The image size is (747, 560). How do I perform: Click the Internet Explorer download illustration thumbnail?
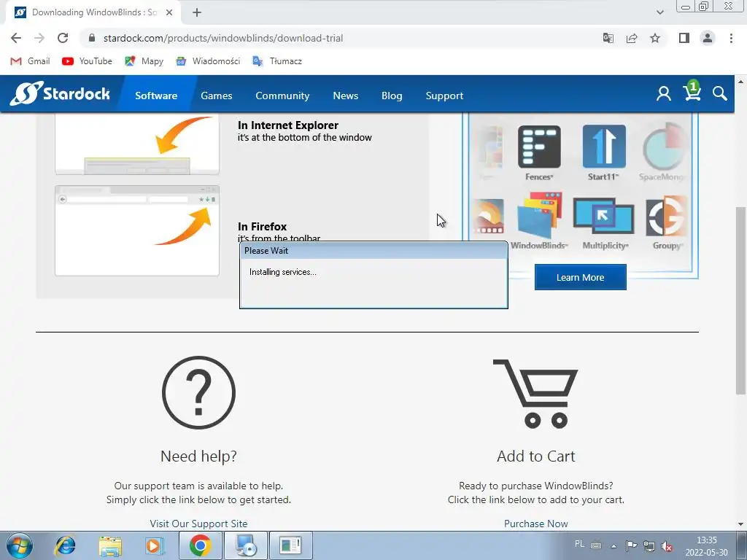pyautogui.click(x=137, y=144)
